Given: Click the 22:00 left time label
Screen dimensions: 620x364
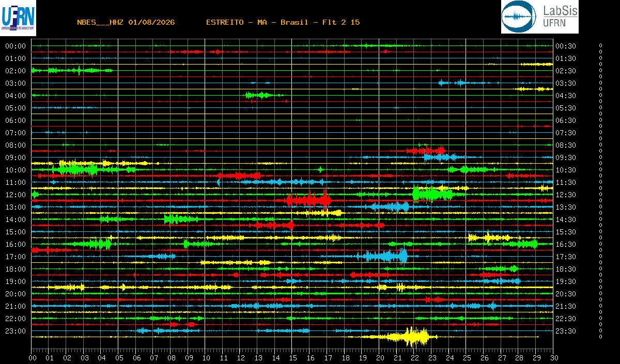Looking at the screenshot, I should click(16, 319).
